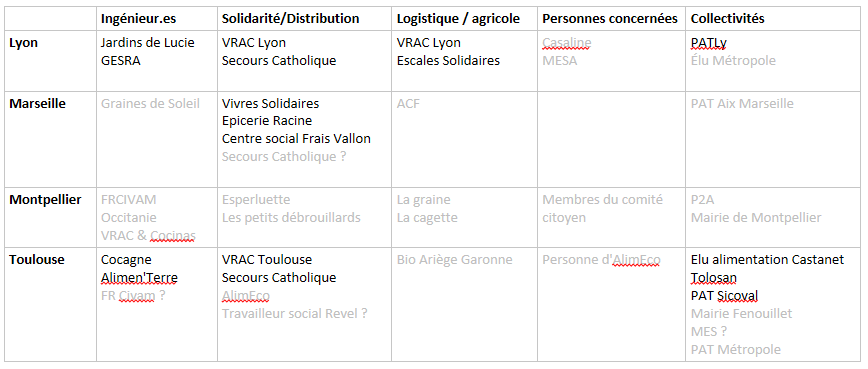Click on Centre social Frais Vallon
The height and width of the screenshot is (369, 868).
click(x=296, y=139)
